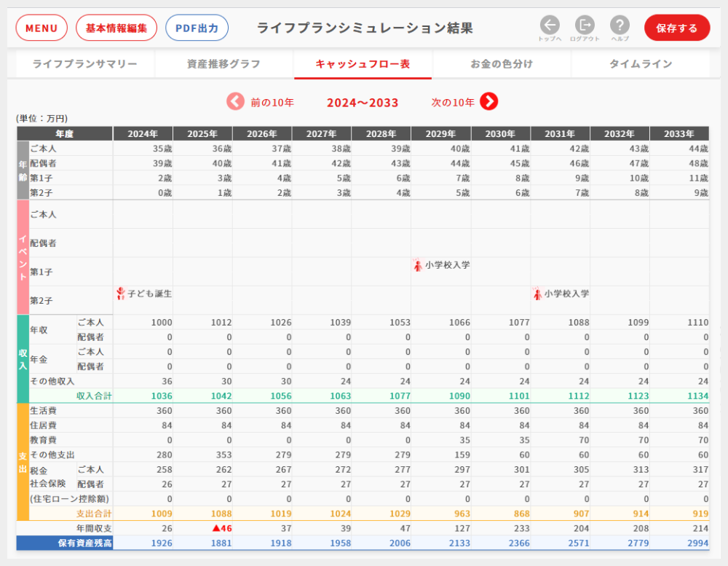This screenshot has height=566, width=728.
Task: Open the help question mark icon
Action: [x=620, y=25]
